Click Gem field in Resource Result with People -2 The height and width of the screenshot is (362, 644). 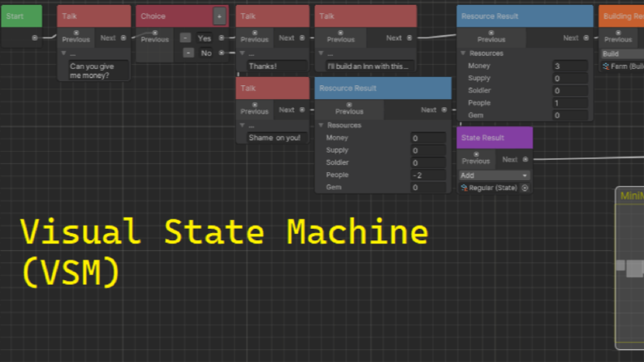(x=428, y=187)
